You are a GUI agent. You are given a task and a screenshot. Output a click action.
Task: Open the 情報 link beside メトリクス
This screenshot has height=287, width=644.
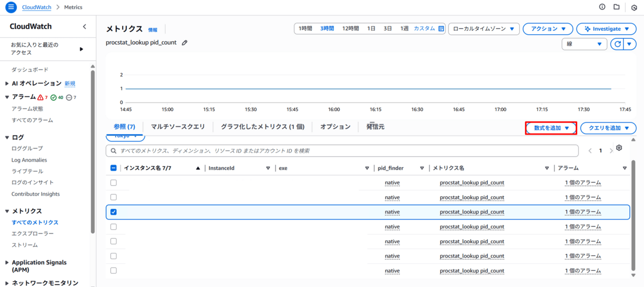152,30
